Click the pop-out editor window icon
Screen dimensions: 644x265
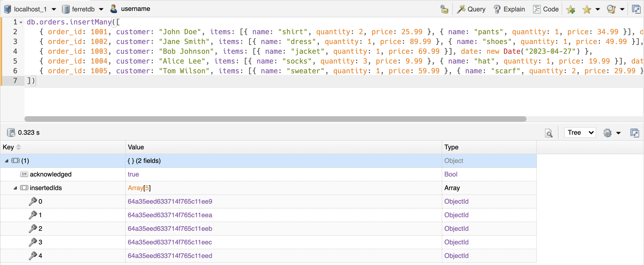click(x=636, y=9)
